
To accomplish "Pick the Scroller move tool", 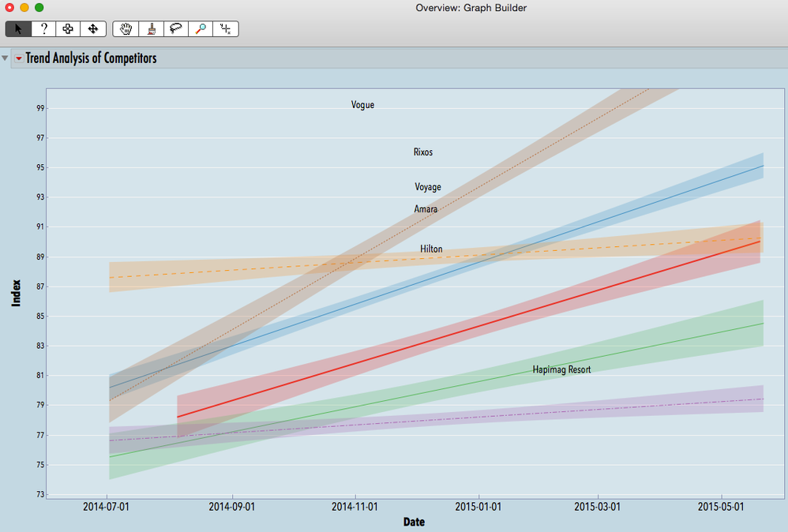I will pyautogui.click(x=93, y=29).
